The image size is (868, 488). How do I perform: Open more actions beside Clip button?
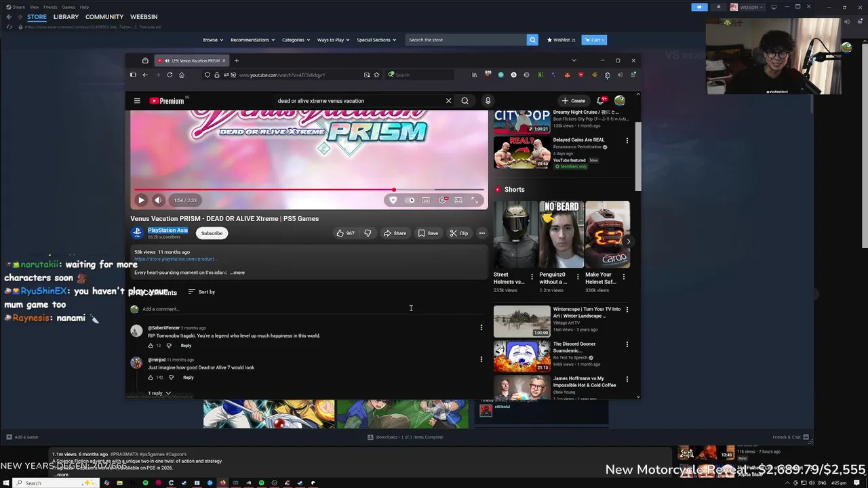pyautogui.click(x=482, y=233)
